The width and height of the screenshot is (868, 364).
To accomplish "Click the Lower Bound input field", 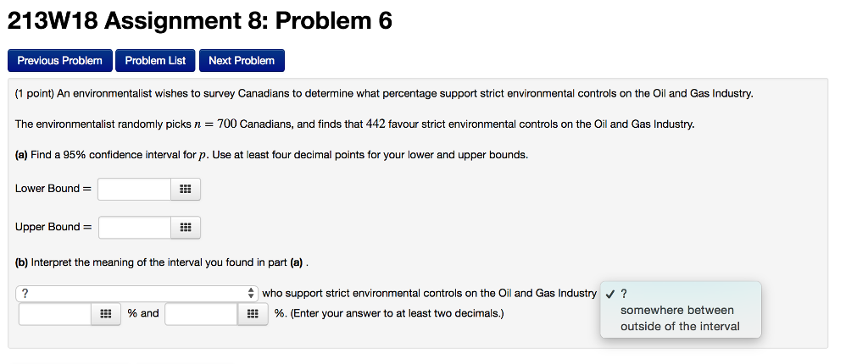I will 135,189.
